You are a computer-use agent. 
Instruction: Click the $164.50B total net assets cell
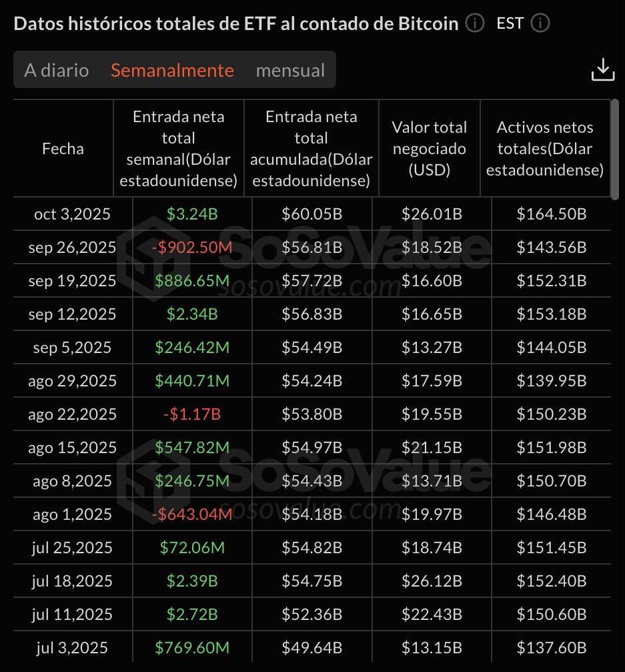[551, 214]
